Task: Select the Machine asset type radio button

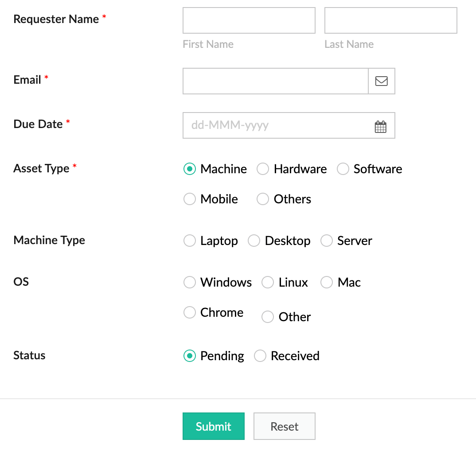Action: (x=189, y=169)
